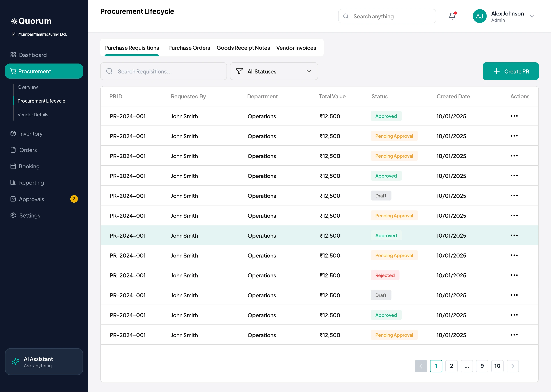Switch to Goods Receipt Notes tab
The width and height of the screenshot is (551, 392).
243,48
